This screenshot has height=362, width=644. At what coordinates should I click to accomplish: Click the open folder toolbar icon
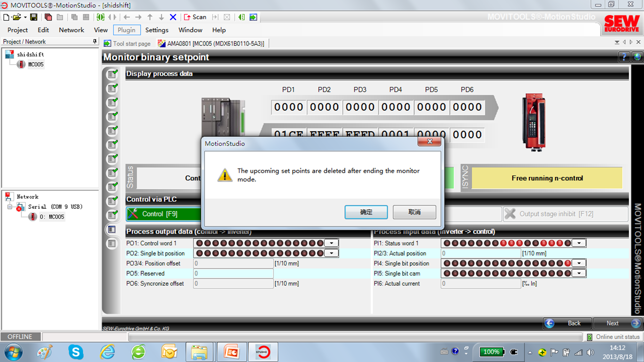(x=17, y=17)
